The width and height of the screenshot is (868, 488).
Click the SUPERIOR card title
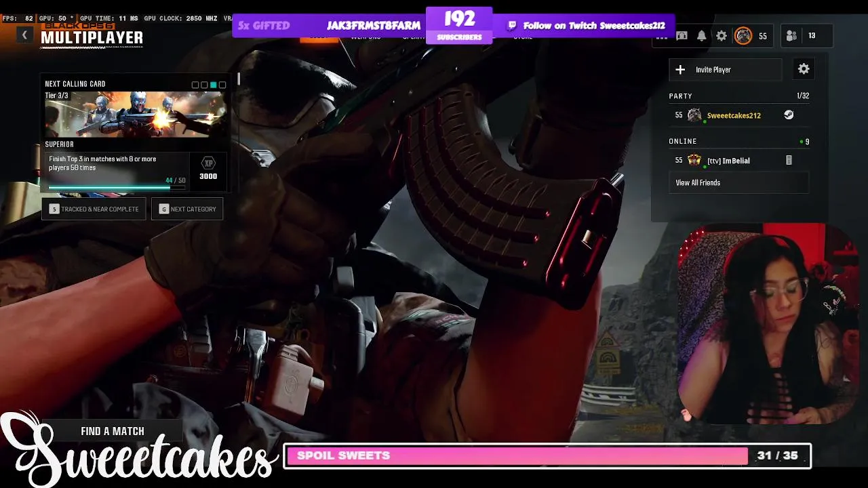[60, 144]
